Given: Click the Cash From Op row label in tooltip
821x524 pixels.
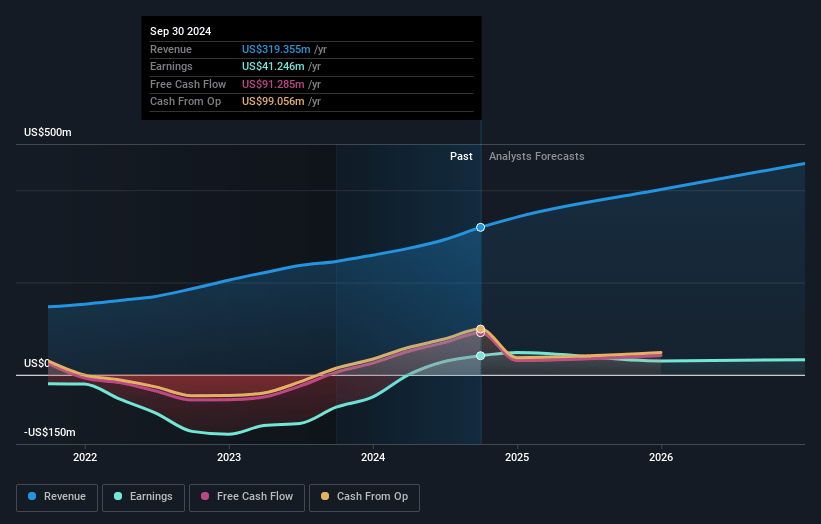Looking at the screenshot, I should coord(185,102).
